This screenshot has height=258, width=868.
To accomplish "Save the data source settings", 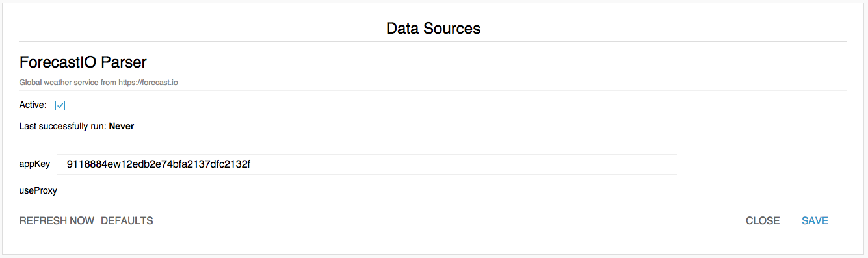I will pos(815,221).
